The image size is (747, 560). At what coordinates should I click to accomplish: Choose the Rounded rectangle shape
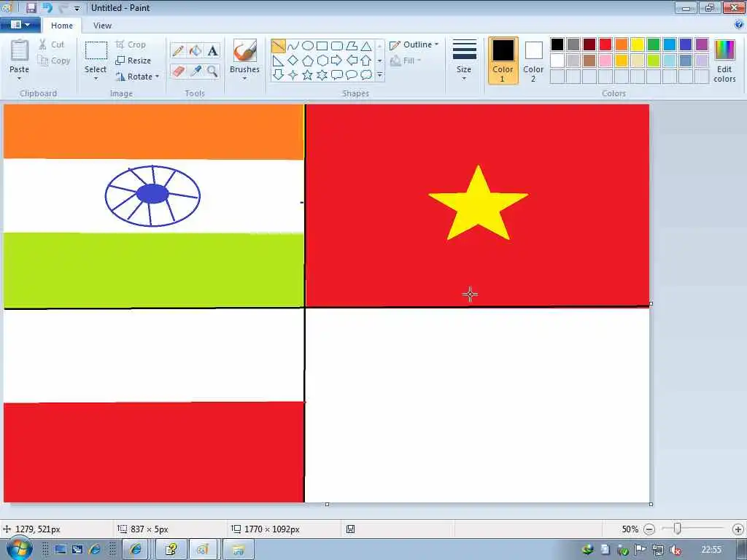[x=337, y=46]
